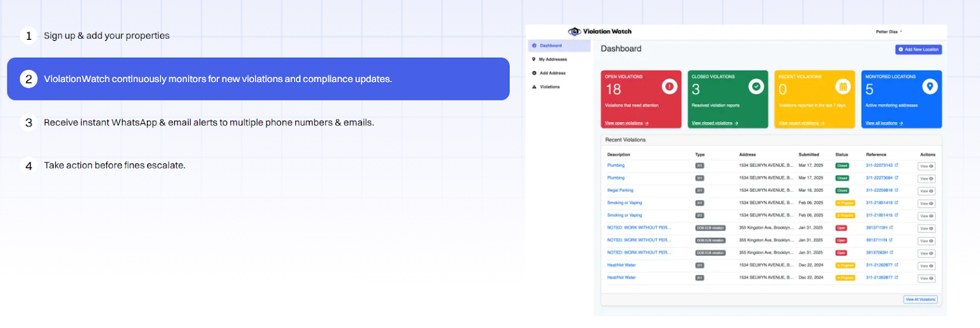The height and width of the screenshot is (328, 980).
Task: Click the Add Address plus icon in sidebar
Action: [534, 73]
